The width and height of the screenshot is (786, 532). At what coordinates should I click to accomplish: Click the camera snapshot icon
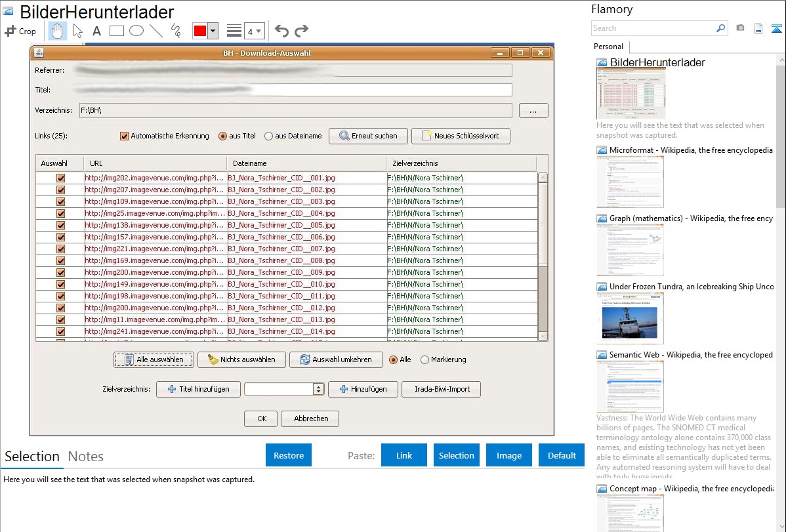click(740, 28)
